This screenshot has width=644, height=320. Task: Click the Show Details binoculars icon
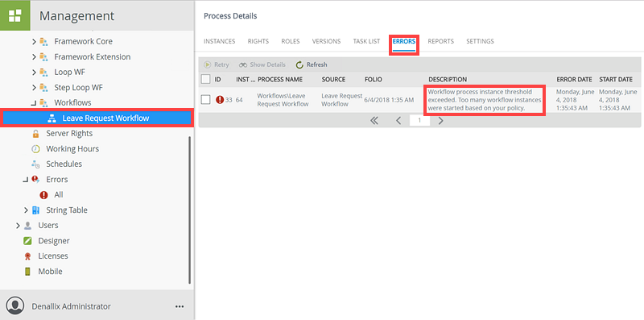pos(243,64)
